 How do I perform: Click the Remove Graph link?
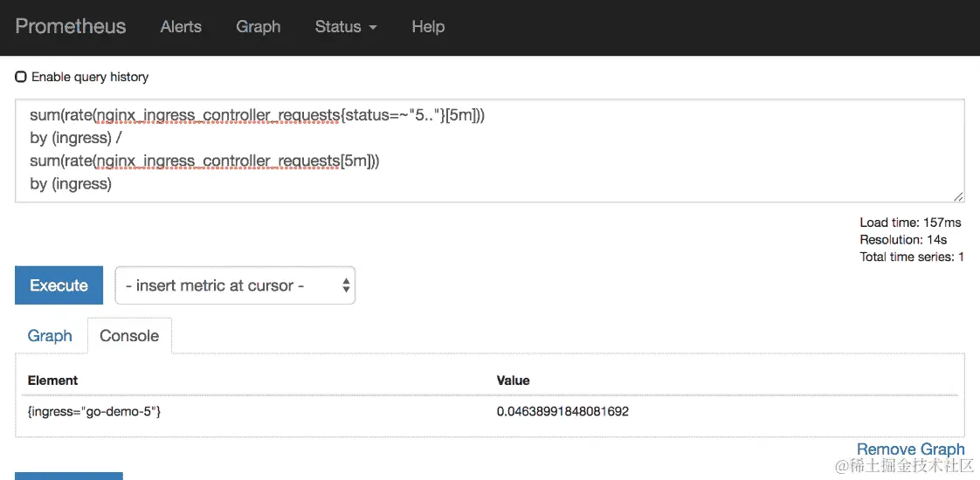coord(910,449)
